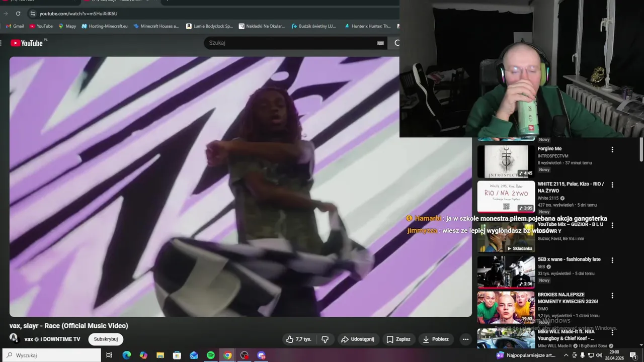Reload the page with the refresh icon
Screen dimensions: 644x362
18,14
